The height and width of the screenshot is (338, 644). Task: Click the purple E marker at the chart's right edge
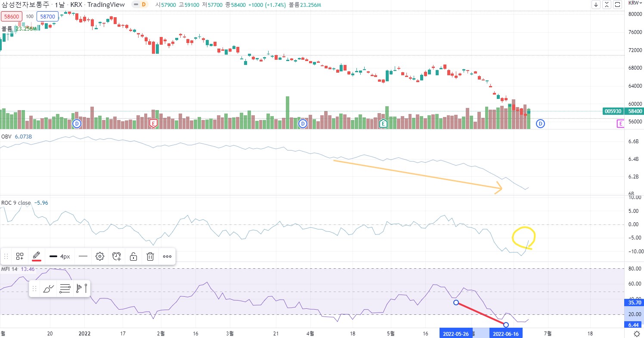620,124
